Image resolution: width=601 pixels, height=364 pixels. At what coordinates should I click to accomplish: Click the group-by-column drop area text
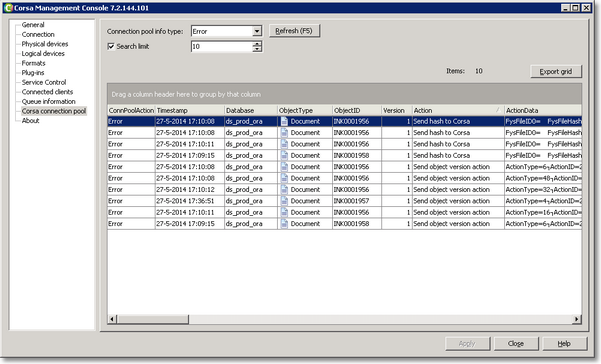tap(186, 94)
